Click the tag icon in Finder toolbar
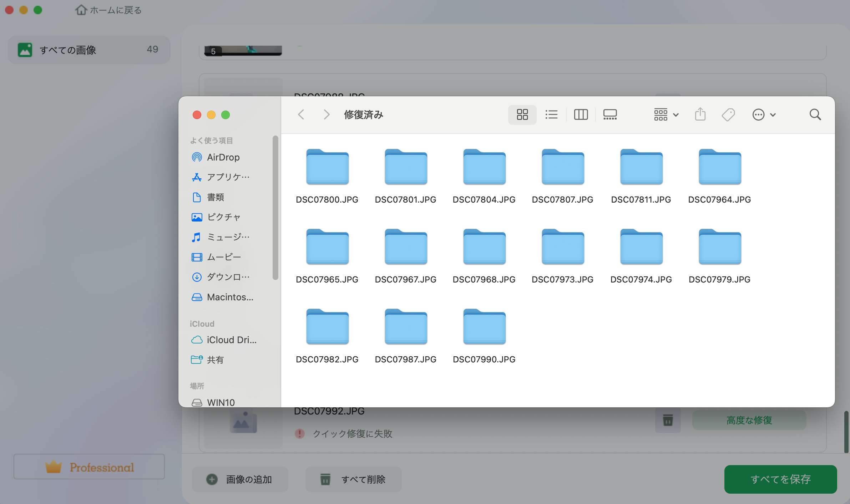The height and width of the screenshot is (504, 850). [728, 114]
